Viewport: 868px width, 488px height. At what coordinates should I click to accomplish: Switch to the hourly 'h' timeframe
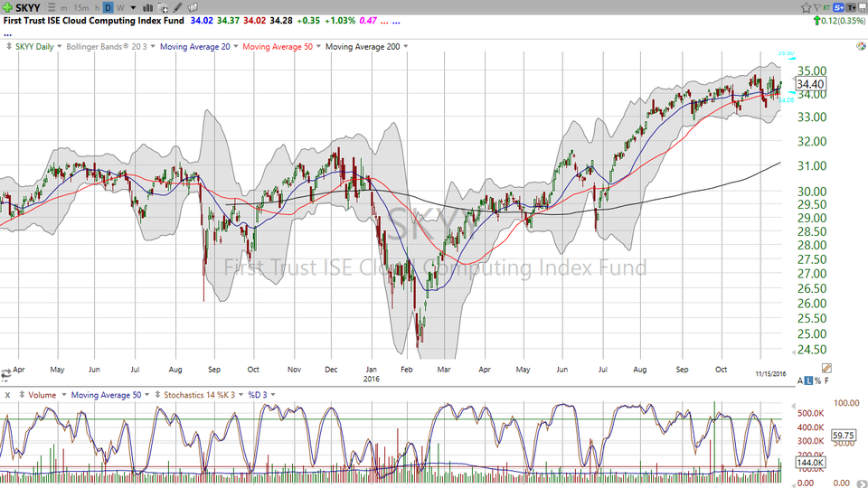97,8
